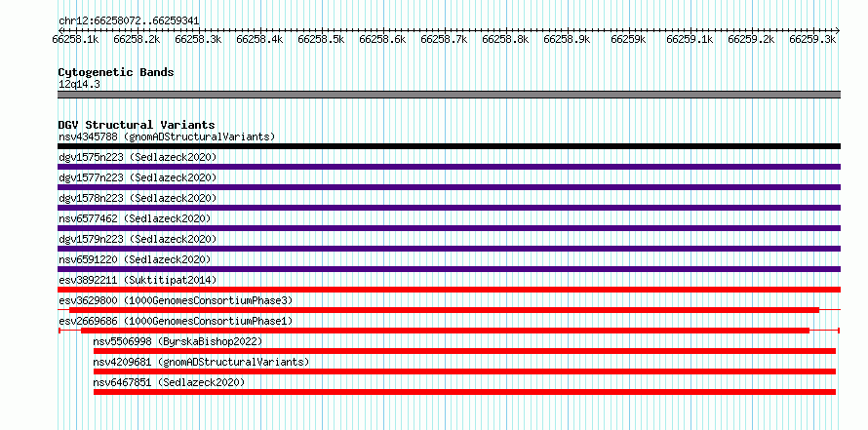Image resolution: width=868 pixels, height=430 pixels.
Task: Click the red nsv4209681 variant bar
Action: [464, 371]
